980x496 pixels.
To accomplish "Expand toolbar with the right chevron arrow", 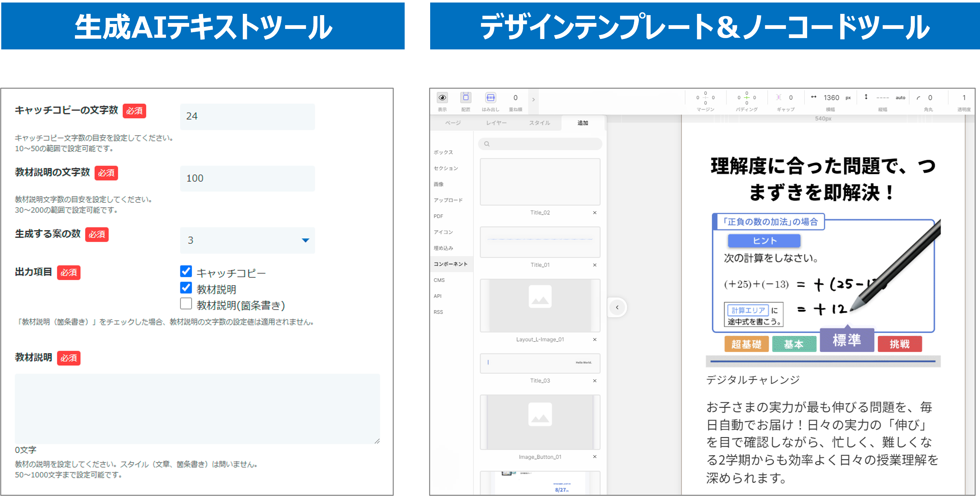I will tap(533, 99).
